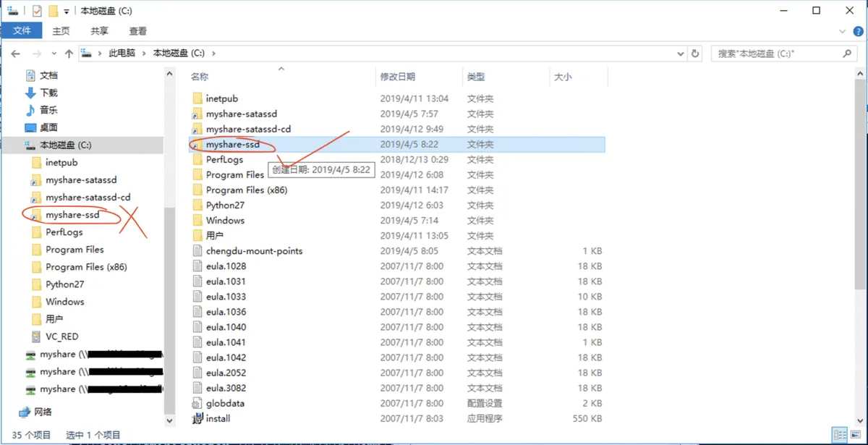
Task: Click the Python27 folder icon in file list
Action: click(x=197, y=205)
